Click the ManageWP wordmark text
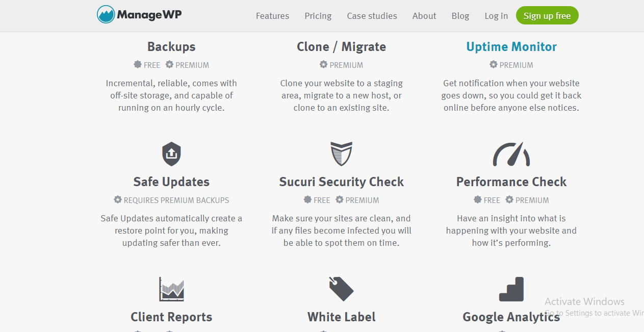The height and width of the screenshot is (332, 644). point(149,15)
